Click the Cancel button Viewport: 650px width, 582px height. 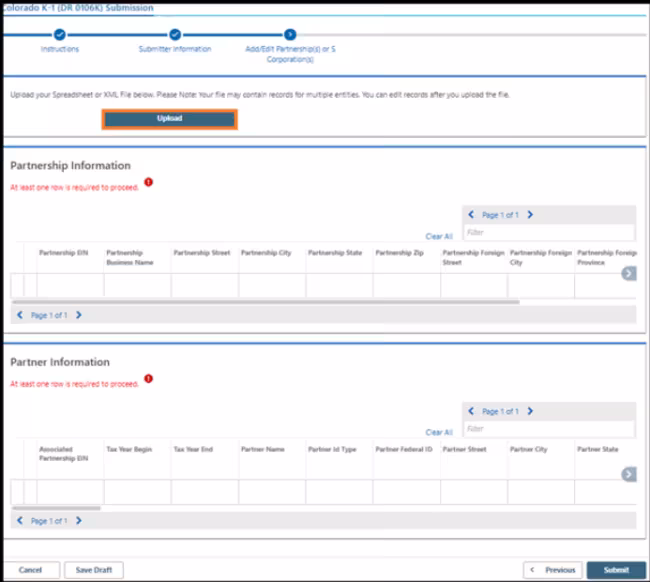point(31,570)
